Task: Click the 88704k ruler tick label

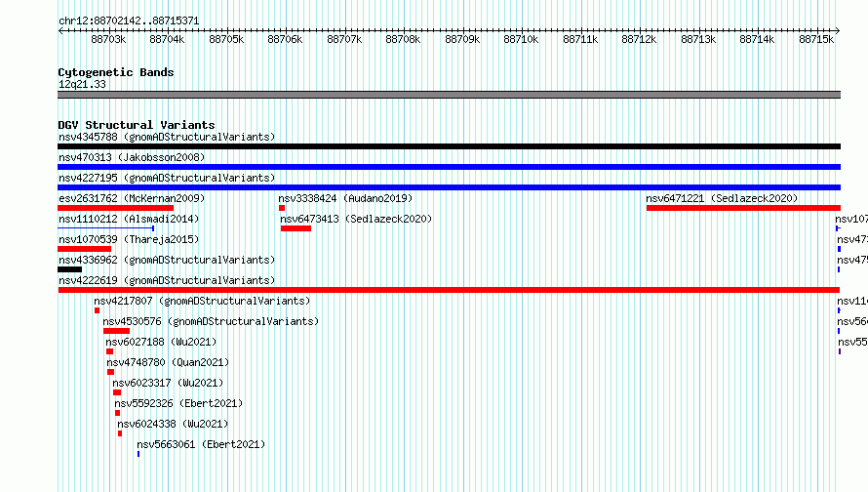Action: click(167, 39)
